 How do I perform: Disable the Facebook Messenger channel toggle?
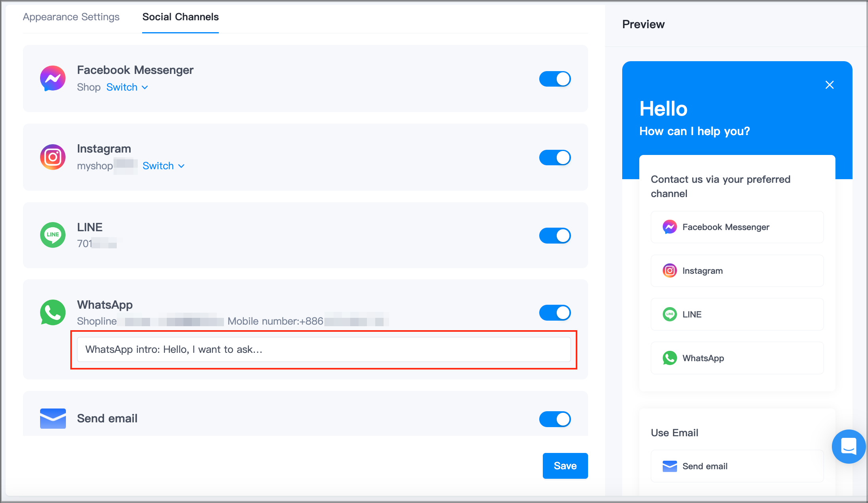(555, 79)
